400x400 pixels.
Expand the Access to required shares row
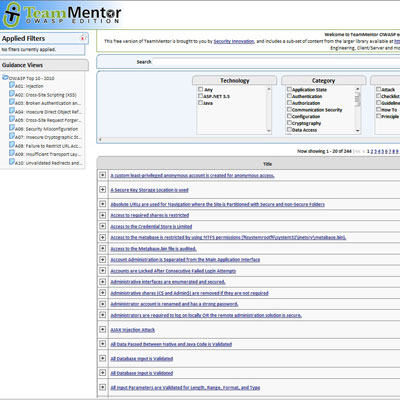(103, 215)
